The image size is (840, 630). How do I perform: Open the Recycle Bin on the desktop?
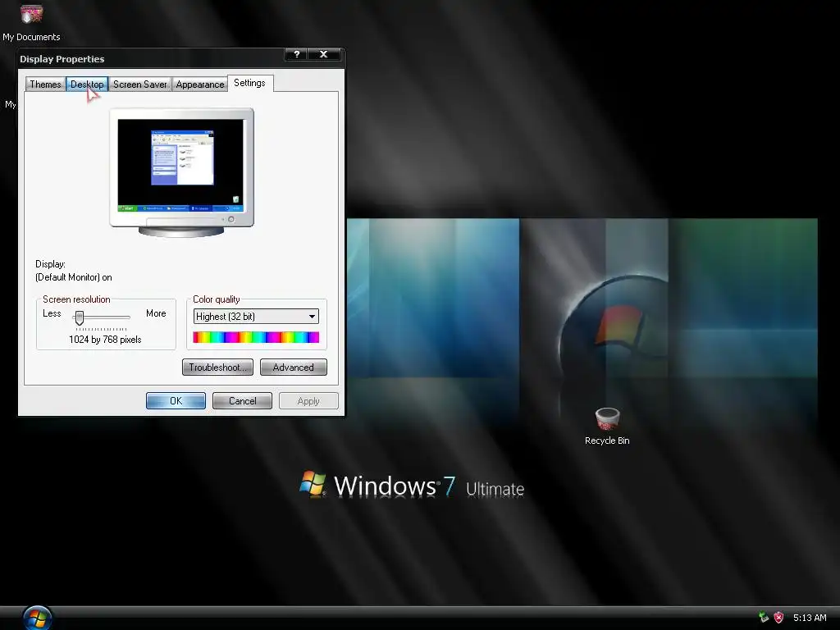[x=607, y=427]
